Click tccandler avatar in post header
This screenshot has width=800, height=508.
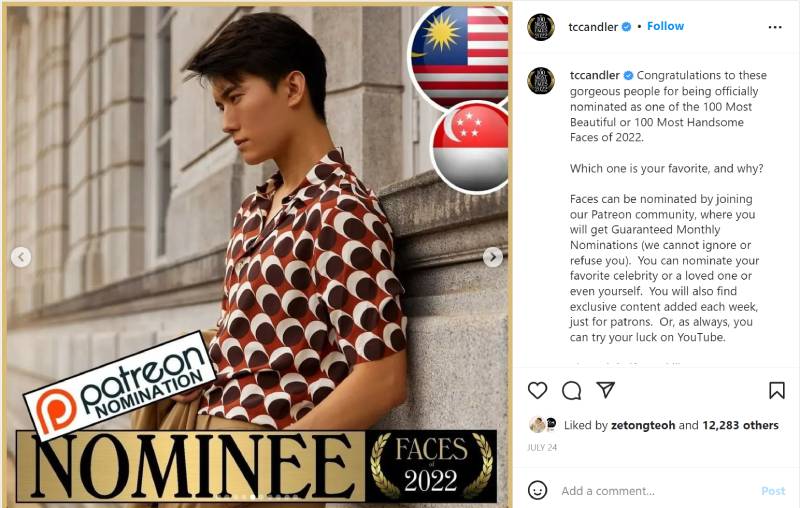540,27
